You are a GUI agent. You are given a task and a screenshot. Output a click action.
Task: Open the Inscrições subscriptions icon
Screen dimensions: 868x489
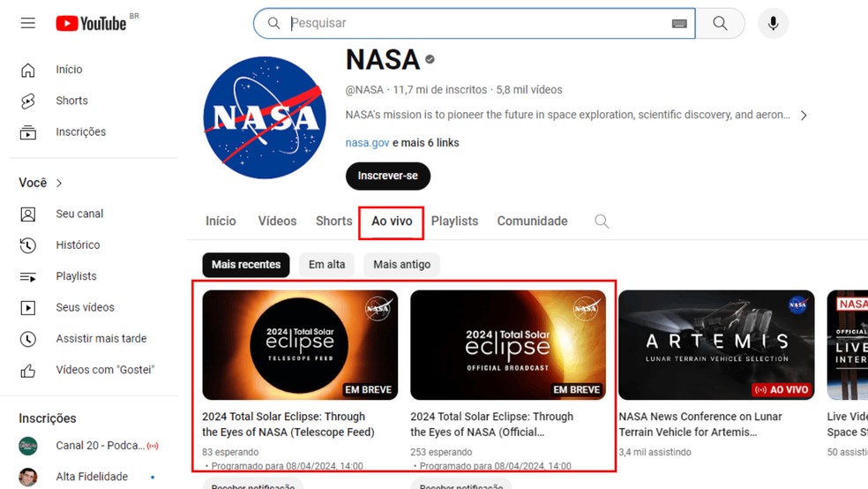point(28,132)
